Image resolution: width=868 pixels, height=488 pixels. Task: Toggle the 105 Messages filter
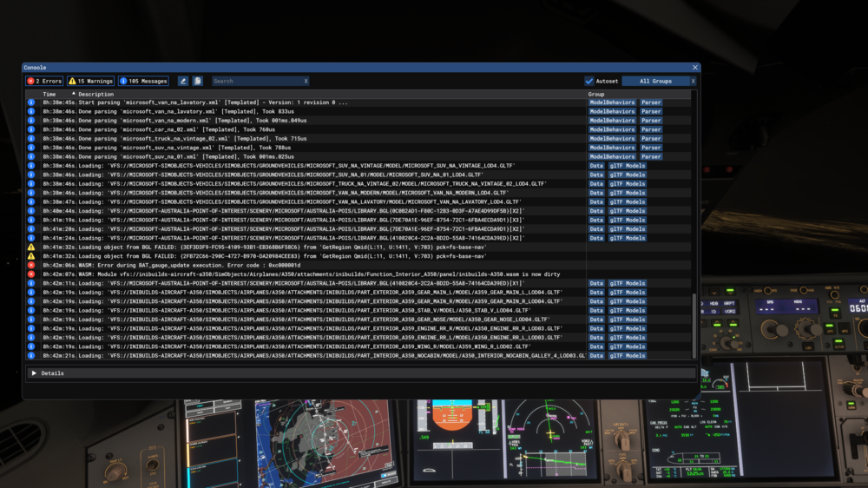[143, 81]
